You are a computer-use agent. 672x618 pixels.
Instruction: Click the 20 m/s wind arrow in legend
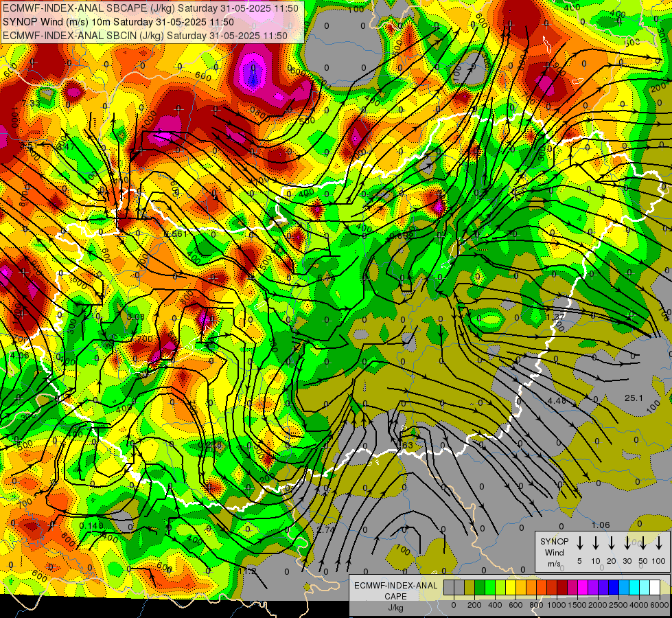[612, 542]
